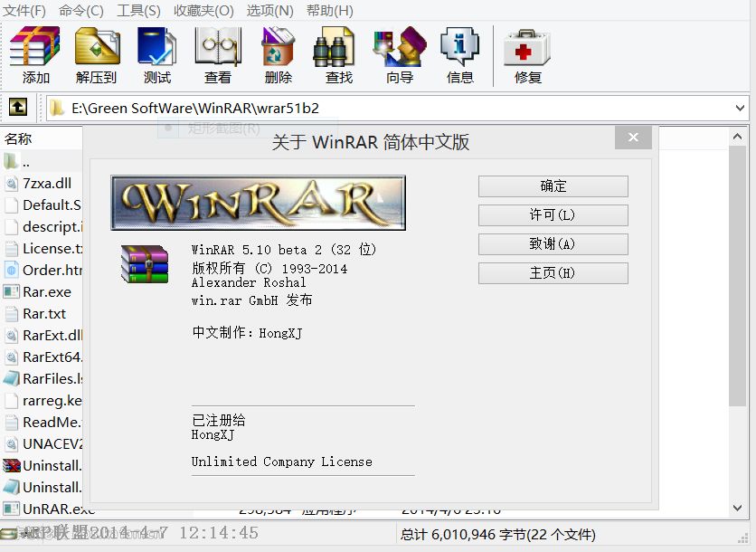The image size is (756, 552).
Task: Open the View (查看) toolbar icon
Action: (x=218, y=46)
